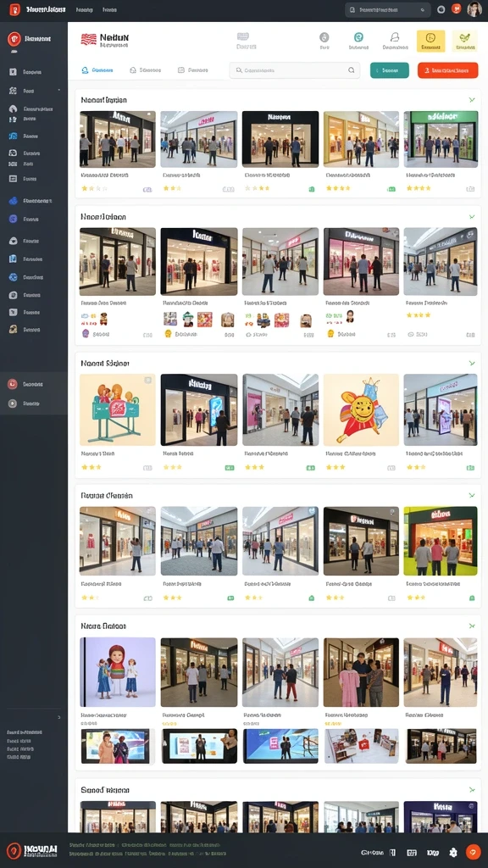488x868 pixels.
Task: Click the teal circular icon in the header
Action: (358, 37)
